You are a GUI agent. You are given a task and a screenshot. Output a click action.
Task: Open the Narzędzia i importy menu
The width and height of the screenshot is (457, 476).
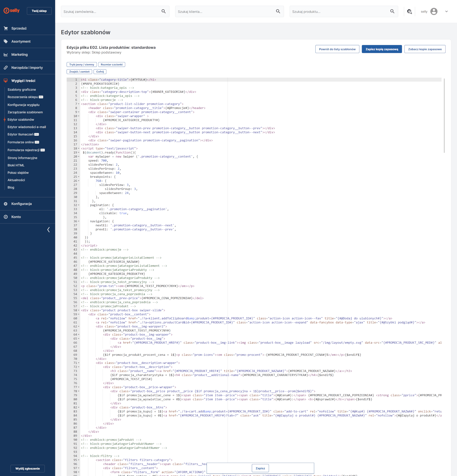(x=27, y=68)
